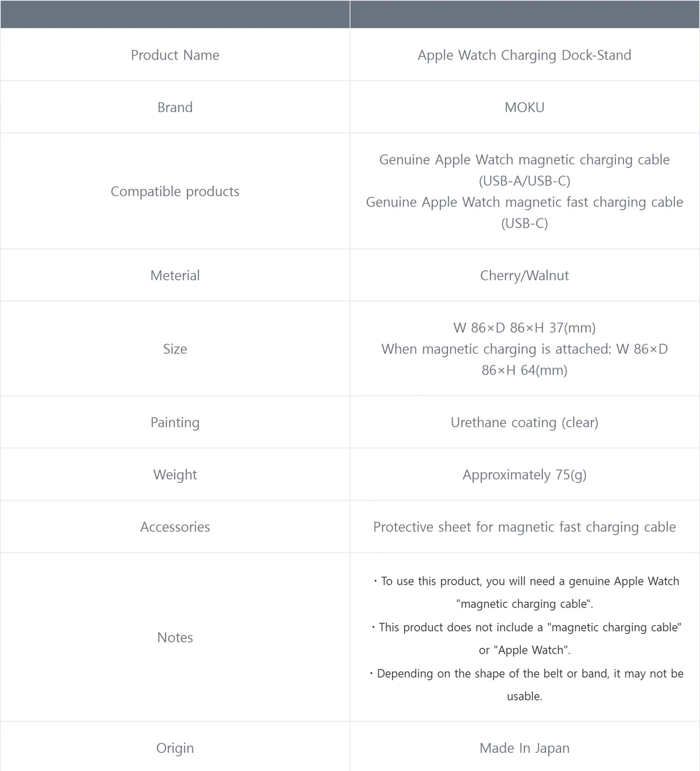This screenshot has height=771, width=700.
Task: Select the Made In Japan text
Action: [524, 748]
